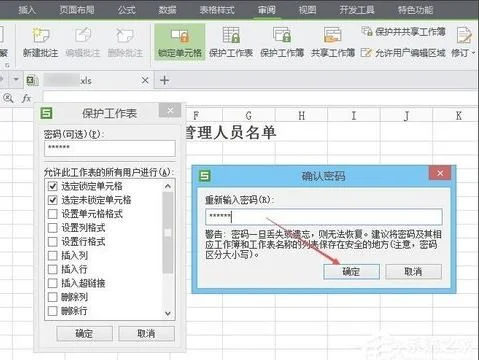Image resolution: width=479 pixels, height=360 pixels.
Task: Click the Delete Comment (删除批注) icon
Action: [125, 35]
